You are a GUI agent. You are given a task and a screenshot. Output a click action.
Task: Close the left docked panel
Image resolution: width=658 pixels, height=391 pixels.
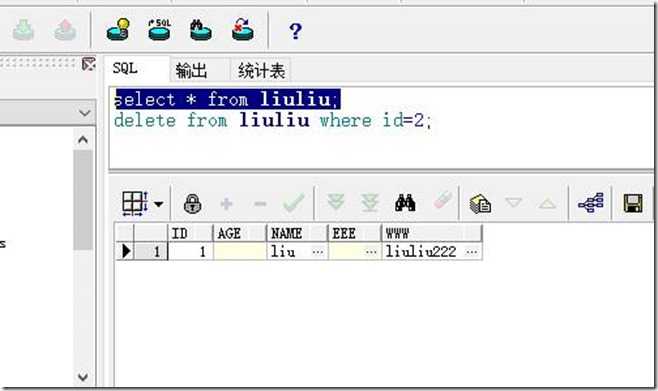click(89, 64)
